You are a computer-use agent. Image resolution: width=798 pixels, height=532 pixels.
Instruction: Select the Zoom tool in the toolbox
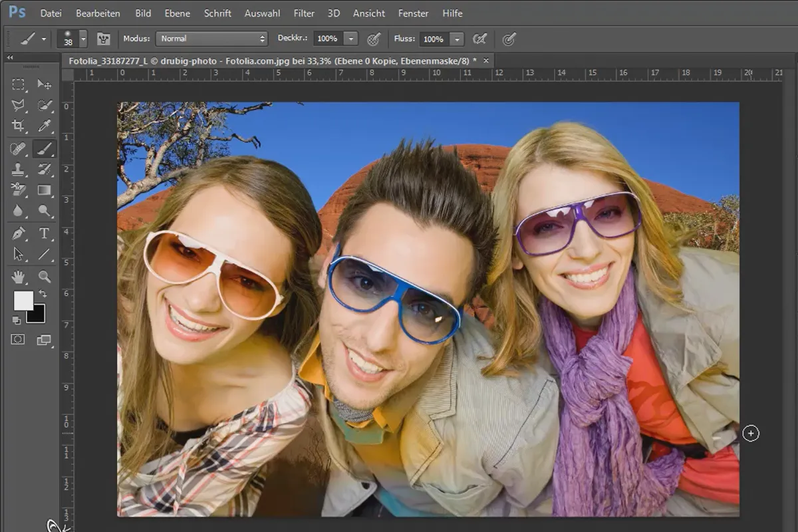45,276
